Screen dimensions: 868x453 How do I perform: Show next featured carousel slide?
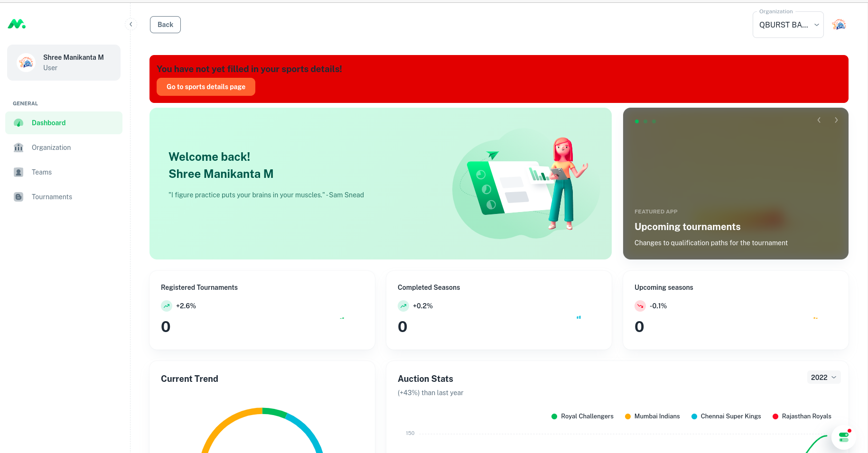[836, 120]
